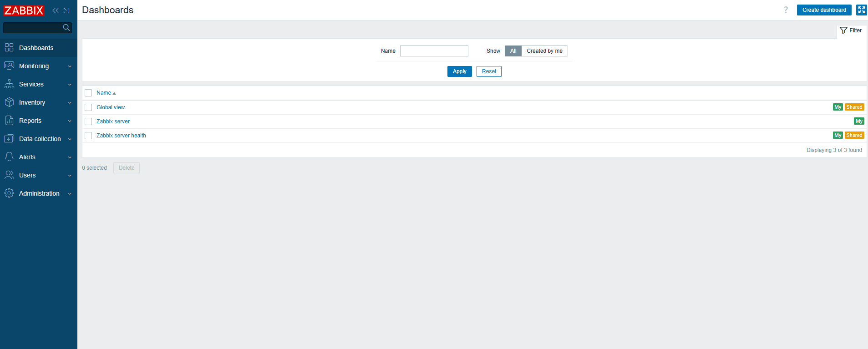868x349 pixels.
Task: Open the Zabbix server dashboard link
Action: click(x=113, y=121)
